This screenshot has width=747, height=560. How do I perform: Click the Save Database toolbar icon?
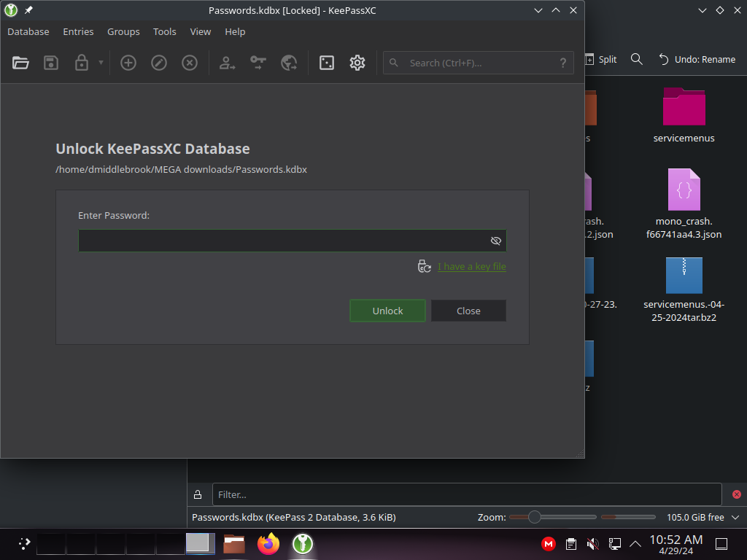(51, 63)
